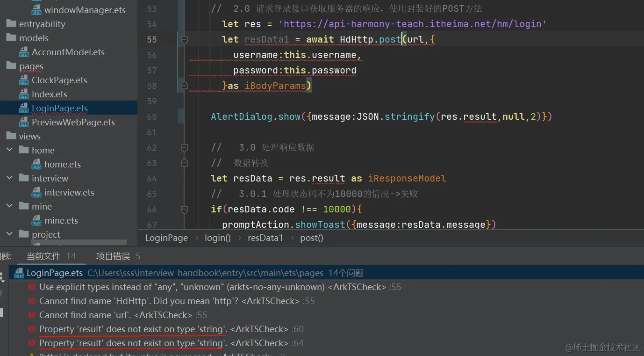Click the folder icon of home
This screenshot has width=644, height=356.
tap(24, 150)
